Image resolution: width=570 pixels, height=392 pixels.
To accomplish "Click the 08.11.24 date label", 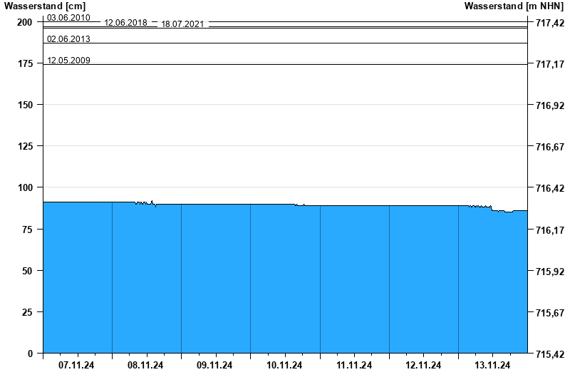I will click(x=145, y=366).
